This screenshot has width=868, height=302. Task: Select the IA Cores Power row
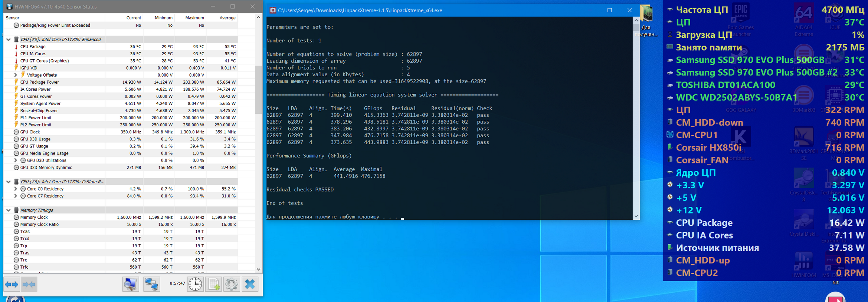point(121,89)
